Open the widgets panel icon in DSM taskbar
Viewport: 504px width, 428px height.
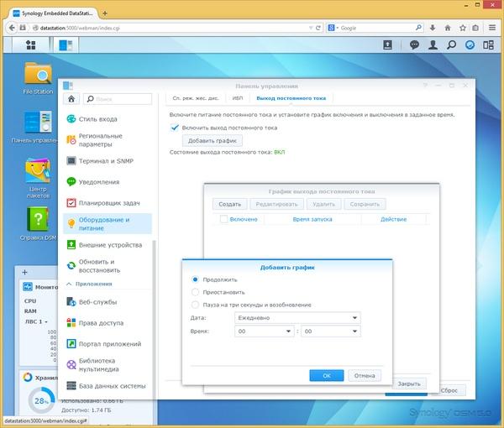[488, 45]
